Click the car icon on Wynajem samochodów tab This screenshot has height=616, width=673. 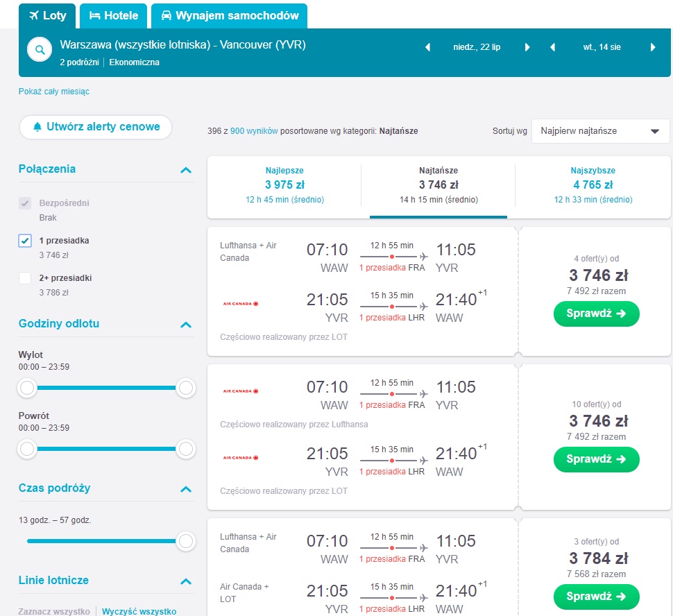click(166, 15)
